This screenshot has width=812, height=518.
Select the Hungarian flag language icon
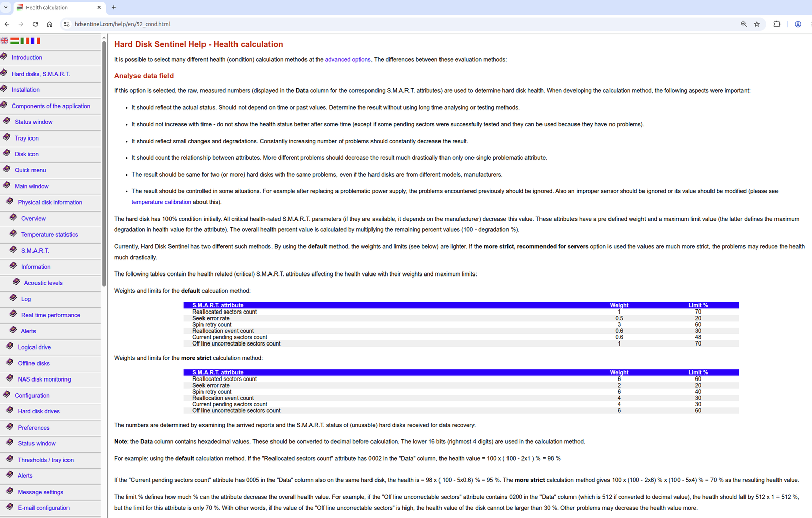[x=15, y=41]
